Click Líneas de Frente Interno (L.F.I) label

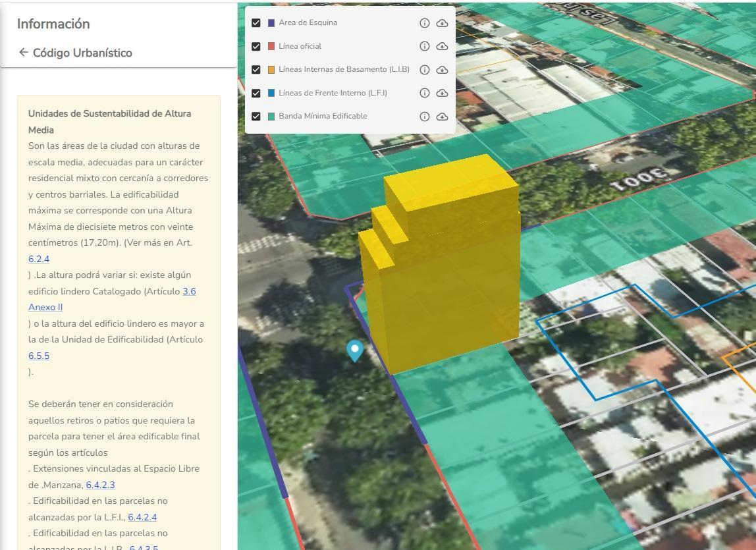click(x=333, y=93)
